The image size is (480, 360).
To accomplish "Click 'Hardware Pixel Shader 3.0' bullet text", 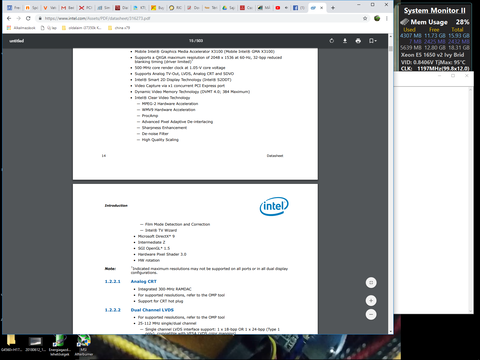I will 162,254.
